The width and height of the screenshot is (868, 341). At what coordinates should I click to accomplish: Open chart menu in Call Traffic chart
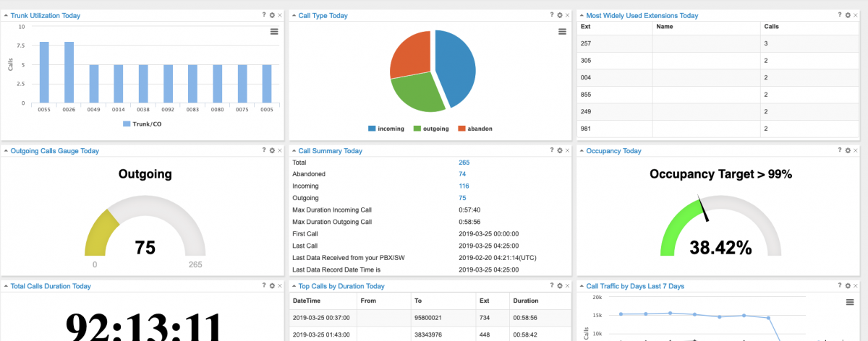850,302
